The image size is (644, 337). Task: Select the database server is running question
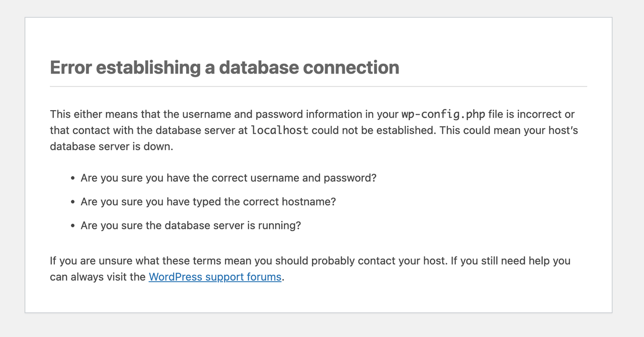pyautogui.click(x=191, y=225)
